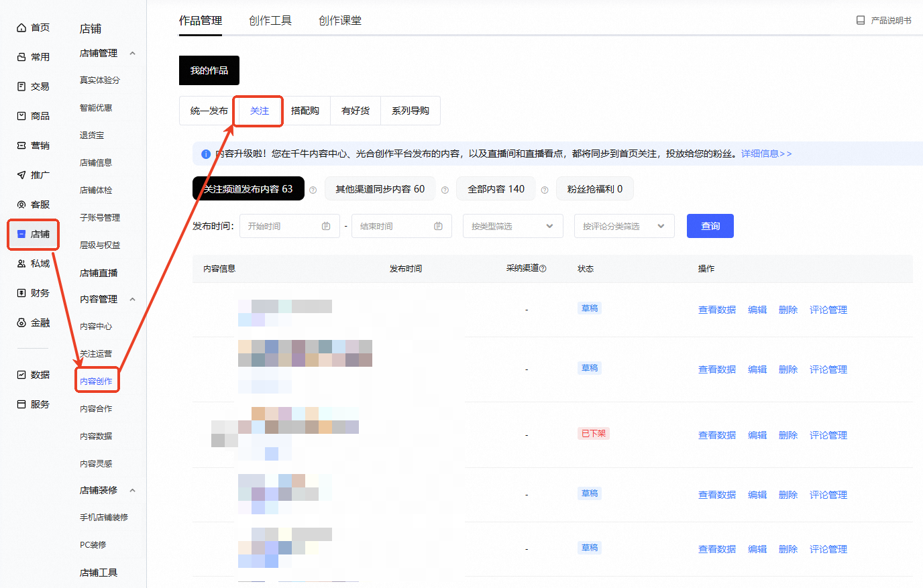
Task: Select 粉丝抢福利 0 filter
Action: pos(595,189)
